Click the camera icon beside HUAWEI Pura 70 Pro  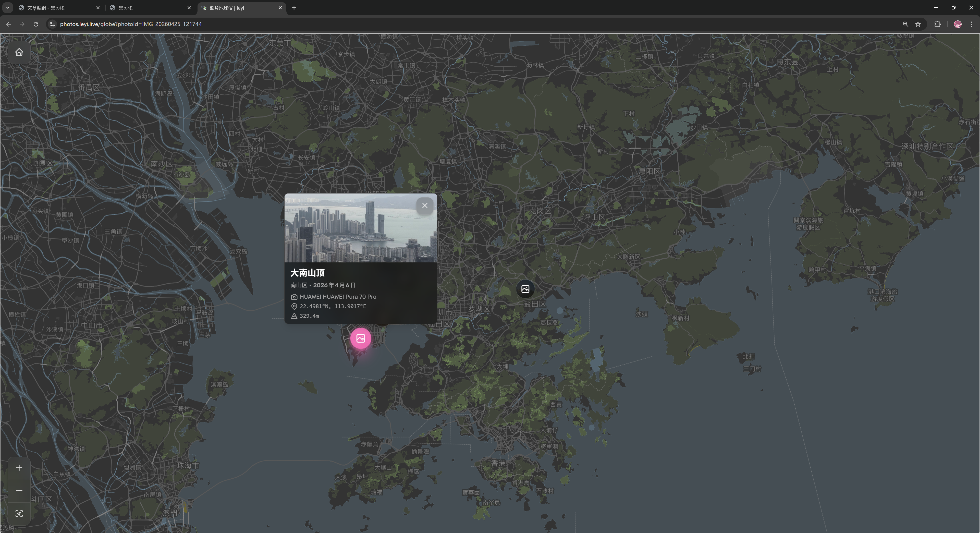pos(294,297)
